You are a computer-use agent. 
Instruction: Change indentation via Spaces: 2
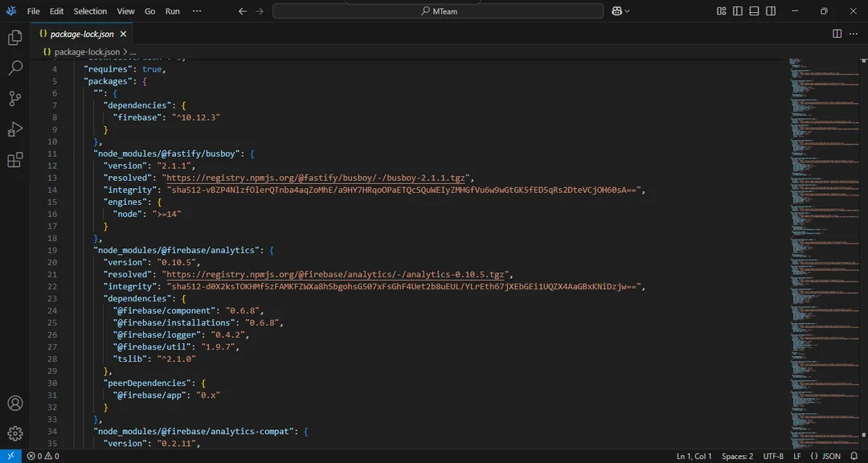tap(737, 457)
